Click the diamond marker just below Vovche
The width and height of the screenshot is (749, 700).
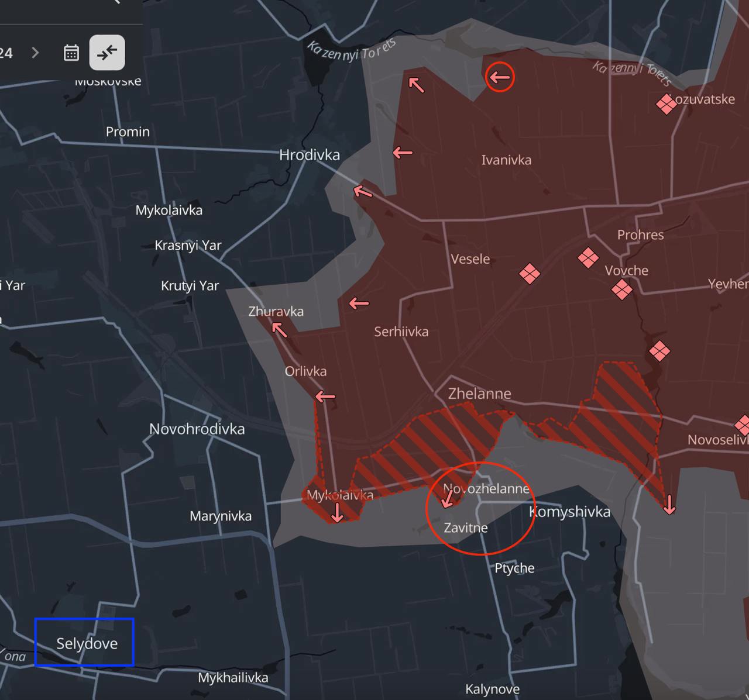(621, 289)
